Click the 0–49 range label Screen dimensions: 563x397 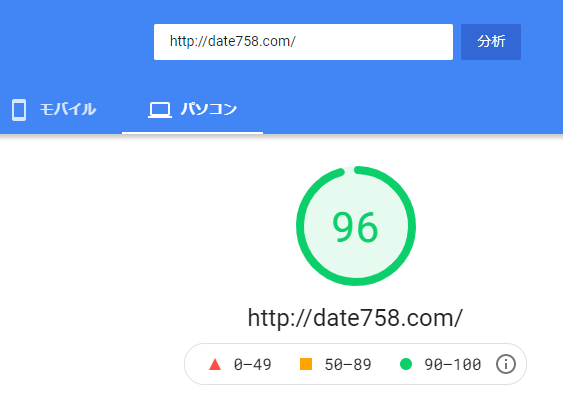click(252, 365)
